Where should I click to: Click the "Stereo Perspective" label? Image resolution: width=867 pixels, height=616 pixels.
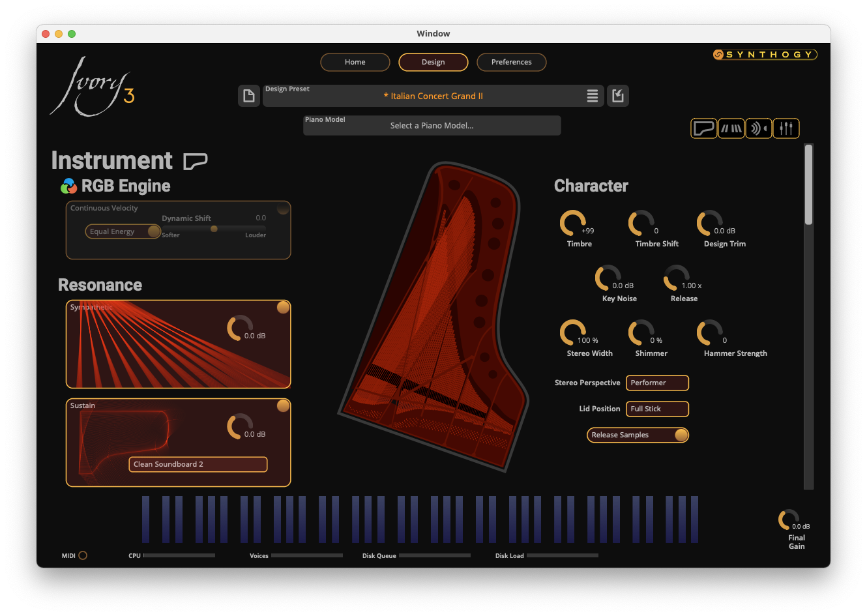click(x=587, y=383)
